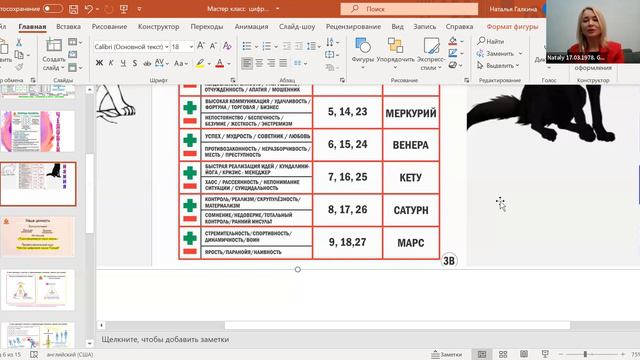Click the Undo arrow icon

pos(89,9)
